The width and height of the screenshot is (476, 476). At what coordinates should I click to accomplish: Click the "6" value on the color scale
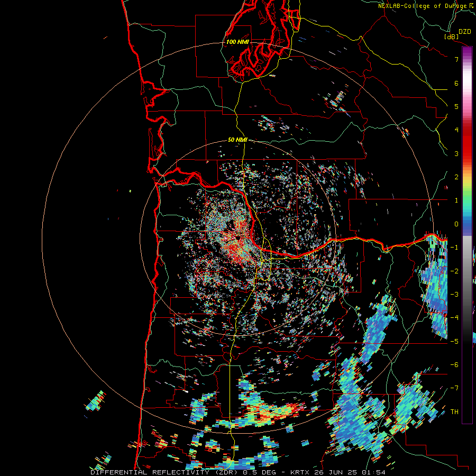tap(456, 83)
